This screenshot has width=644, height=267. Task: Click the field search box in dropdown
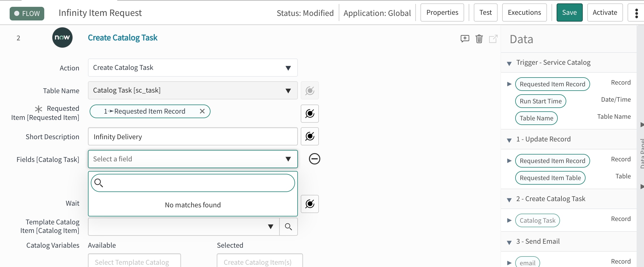click(193, 183)
